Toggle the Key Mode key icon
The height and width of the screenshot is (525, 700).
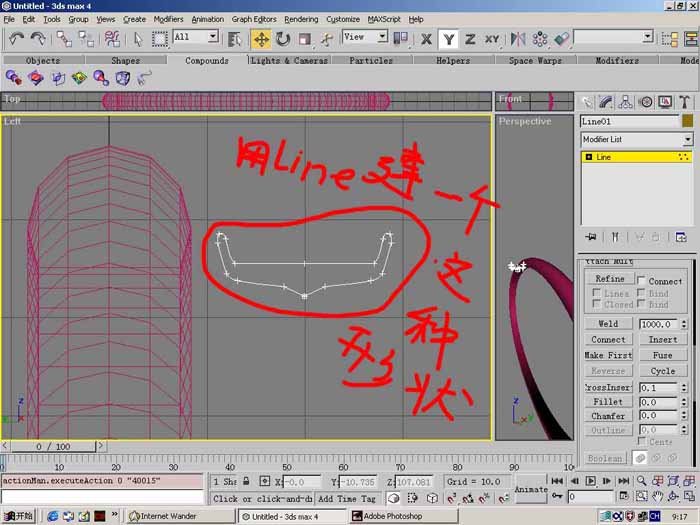click(x=558, y=496)
